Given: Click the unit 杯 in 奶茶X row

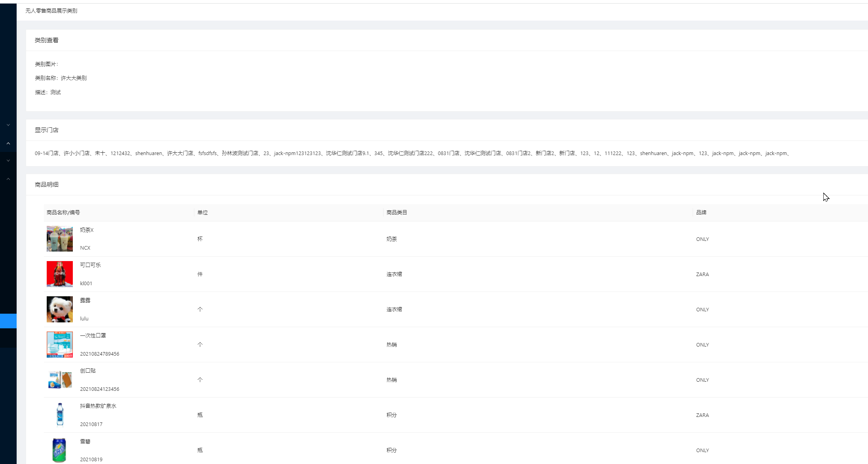Looking at the screenshot, I should 200,239.
